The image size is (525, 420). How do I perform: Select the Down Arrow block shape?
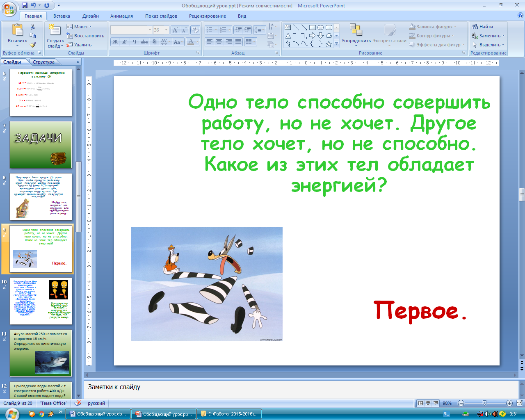(321, 36)
